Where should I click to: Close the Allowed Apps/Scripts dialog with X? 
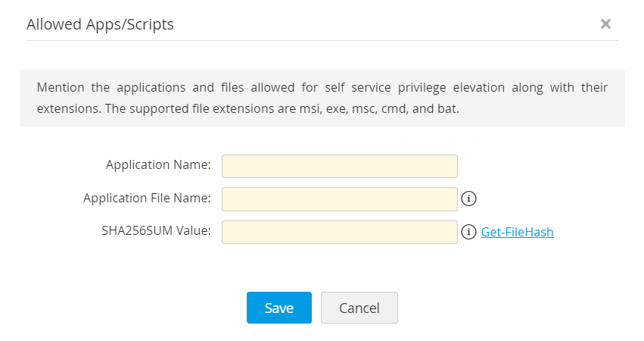(x=605, y=24)
